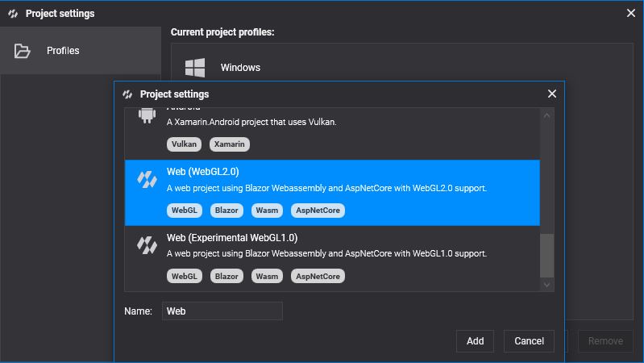Click the Blazor tag in WebGL2.0 item
This screenshot has width=644, height=363.
click(x=226, y=211)
